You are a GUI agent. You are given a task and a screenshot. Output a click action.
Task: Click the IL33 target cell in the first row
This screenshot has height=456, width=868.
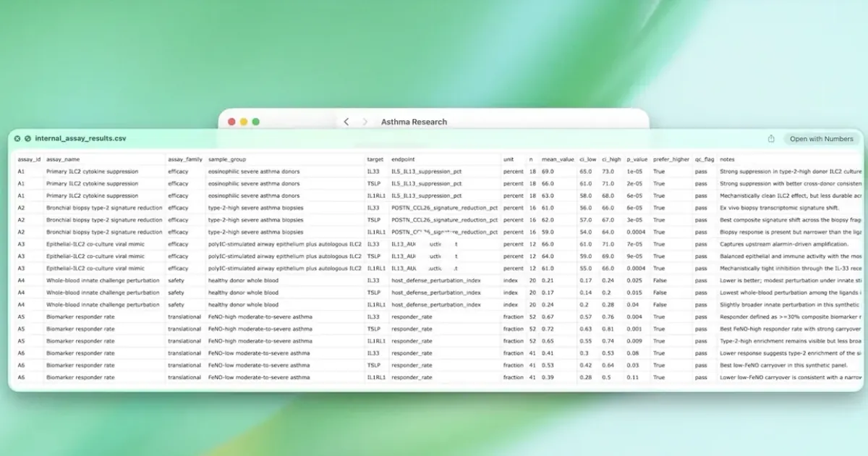pyautogui.click(x=375, y=172)
